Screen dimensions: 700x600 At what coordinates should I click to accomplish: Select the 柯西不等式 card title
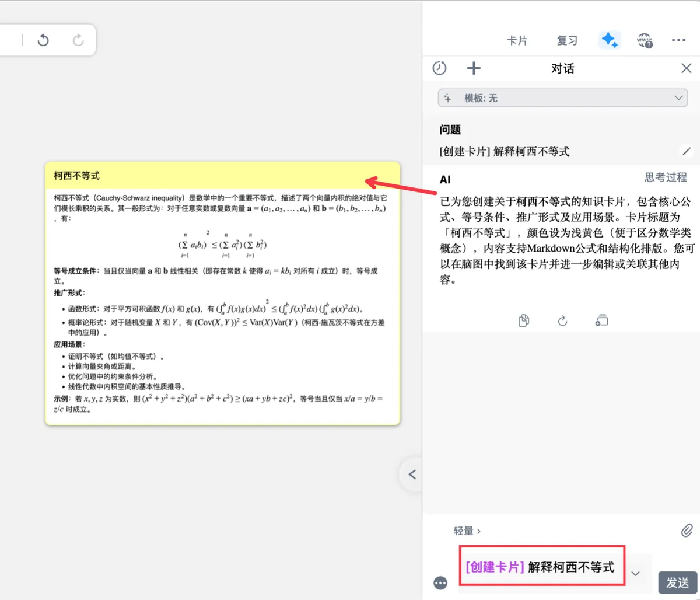click(x=77, y=176)
